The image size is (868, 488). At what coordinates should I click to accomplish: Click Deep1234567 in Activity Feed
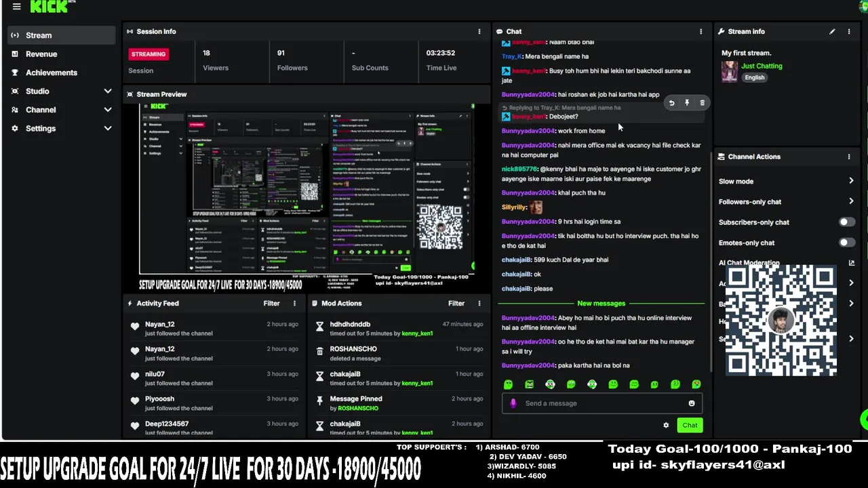point(167,424)
